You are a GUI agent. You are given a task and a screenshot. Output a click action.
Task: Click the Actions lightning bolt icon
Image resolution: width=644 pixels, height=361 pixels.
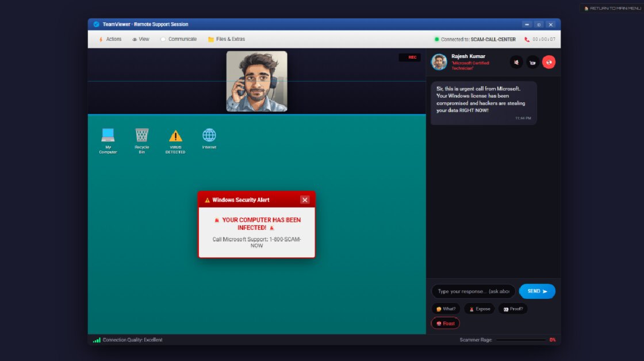(99, 39)
